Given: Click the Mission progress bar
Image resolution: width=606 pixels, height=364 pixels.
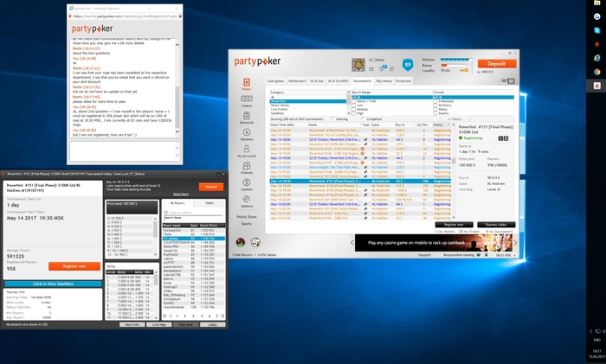Looking at the screenshot, I should [456, 60].
